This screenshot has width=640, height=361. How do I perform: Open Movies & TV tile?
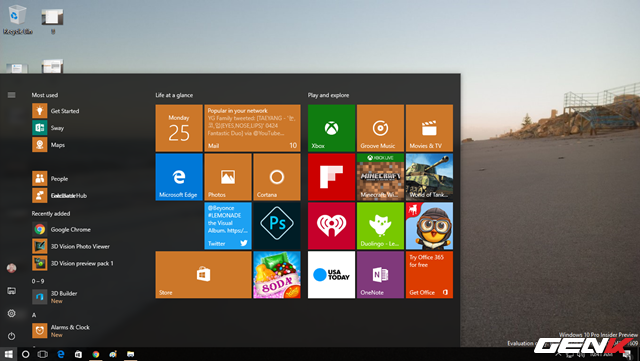(x=429, y=128)
